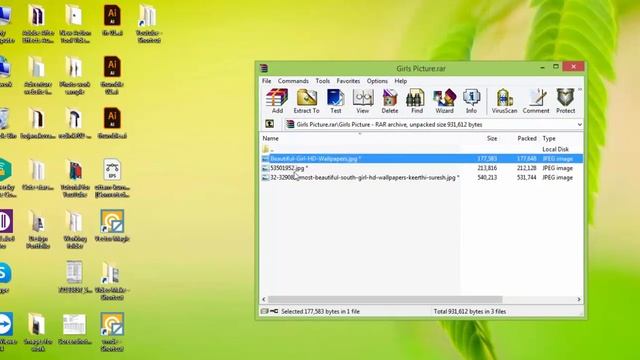
Task: Click the Extract To toolbar icon
Action: [307, 101]
